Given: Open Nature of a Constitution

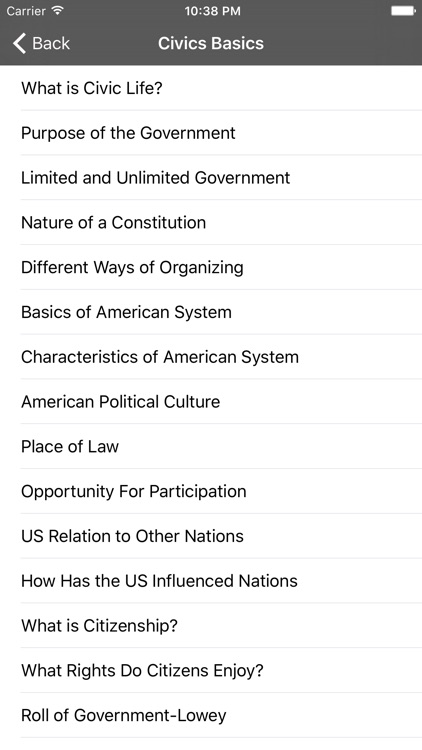Looking at the screenshot, I should (211, 222).
